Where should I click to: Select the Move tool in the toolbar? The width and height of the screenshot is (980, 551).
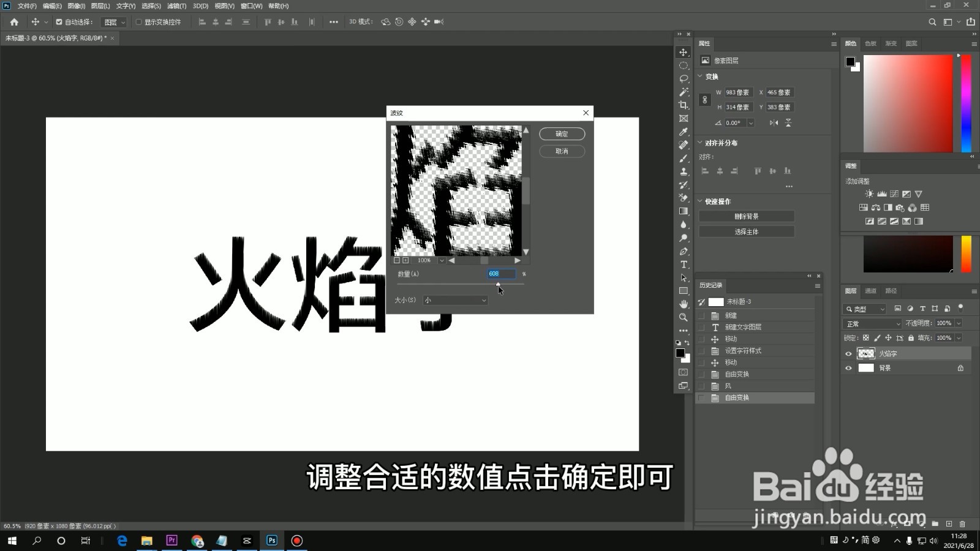(x=683, y=53)
